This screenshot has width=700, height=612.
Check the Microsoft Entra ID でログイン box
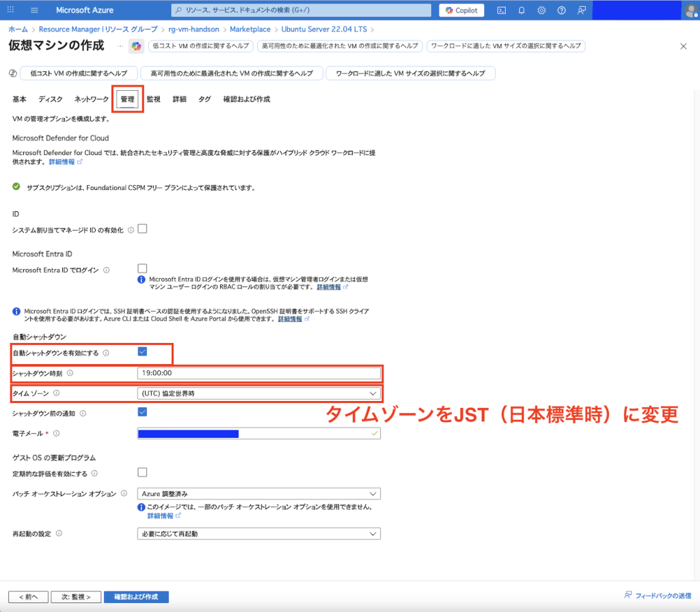click(142, 268)
